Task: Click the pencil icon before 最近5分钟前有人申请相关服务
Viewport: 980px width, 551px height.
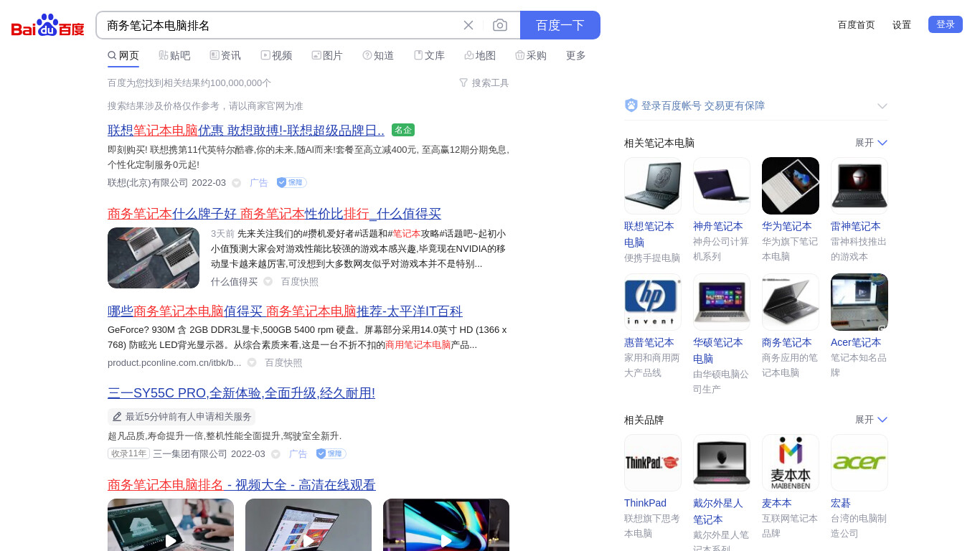Action: pos(117,417)
